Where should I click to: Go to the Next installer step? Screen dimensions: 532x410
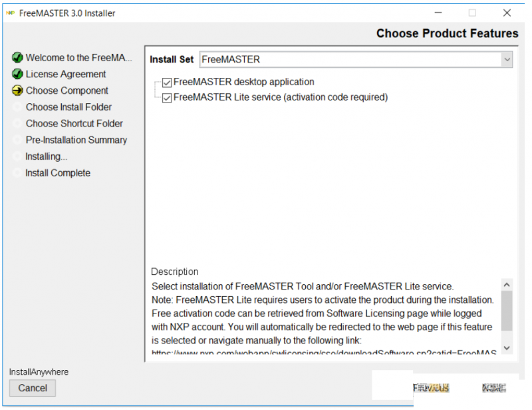pyautogui.click(x=493, y=388)
